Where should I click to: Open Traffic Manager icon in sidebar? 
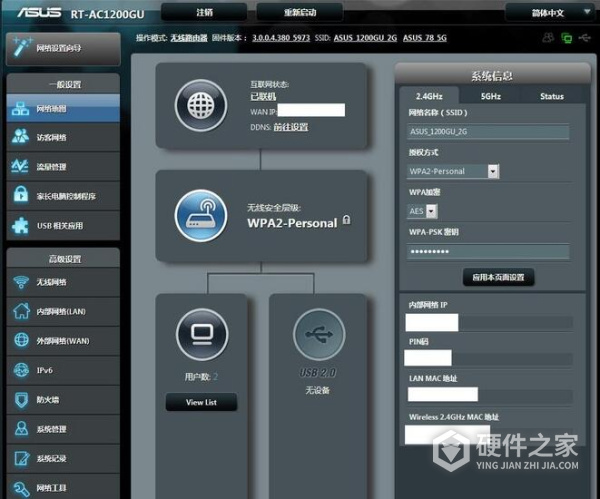coord(20,166)
